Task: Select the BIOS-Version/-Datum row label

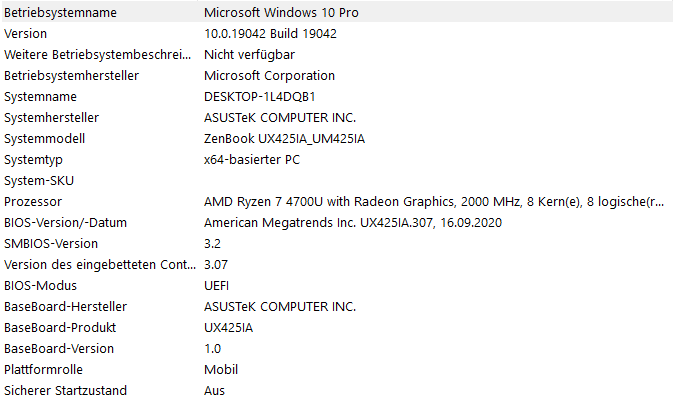Action: click(x=65, y=223)
